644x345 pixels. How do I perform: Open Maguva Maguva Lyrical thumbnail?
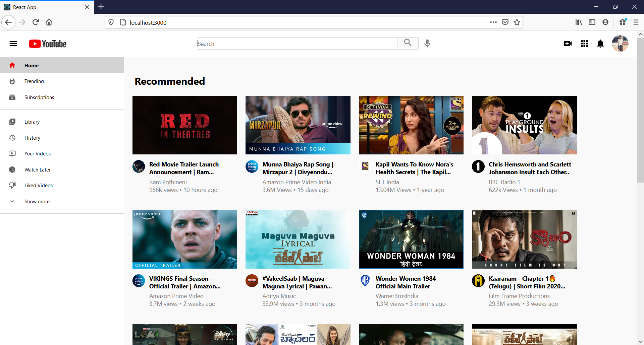point(298,239)
